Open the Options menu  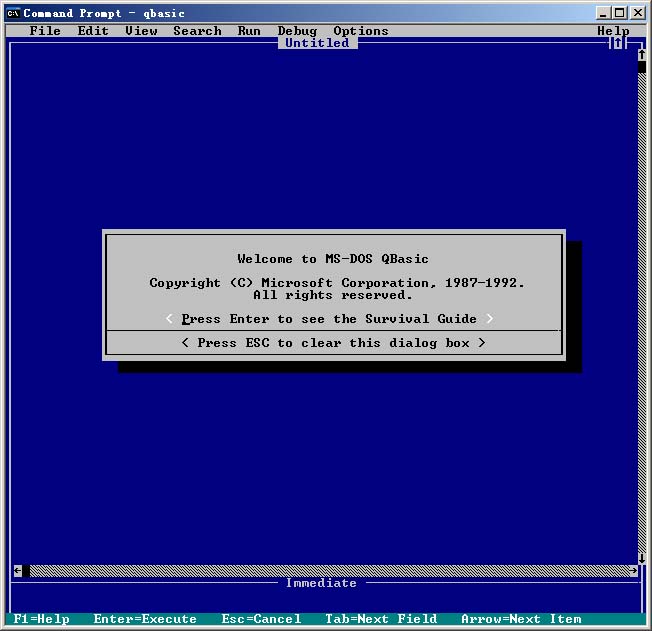click(361, 31)
